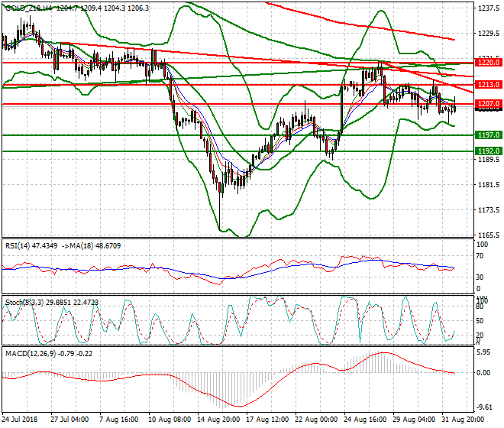Select the 1220.0 red resistance level label
This screenshot has height=428, width=504.
[487, 63]
